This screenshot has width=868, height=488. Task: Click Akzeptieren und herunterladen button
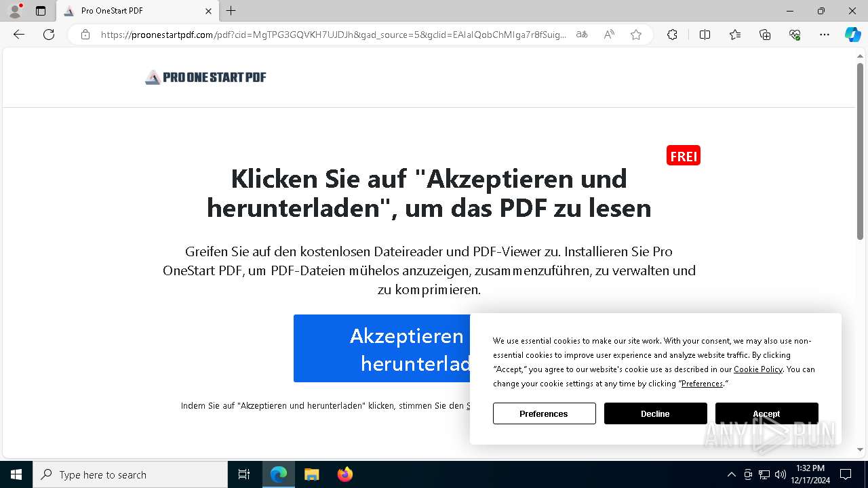pos(382,348)
